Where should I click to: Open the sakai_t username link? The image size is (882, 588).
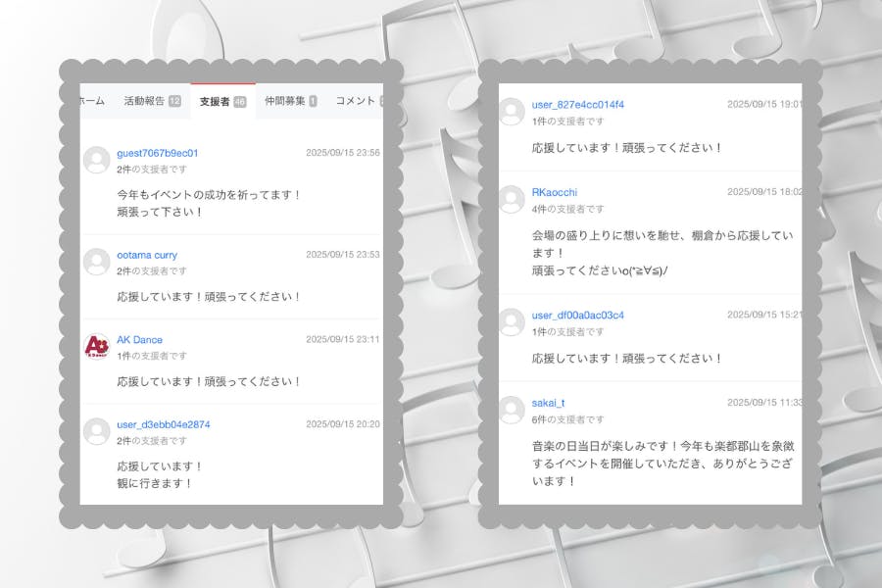pyautogui.click(x=548, y=403)
